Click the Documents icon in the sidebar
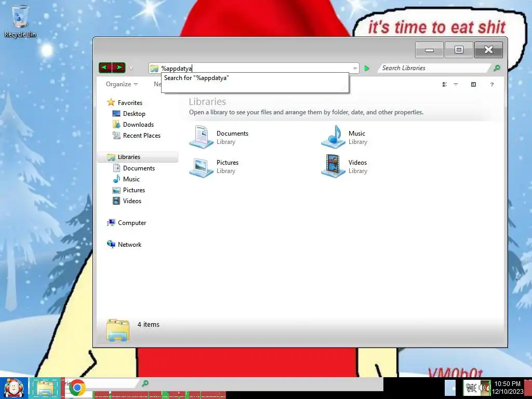Image resolution: width=532 pixels, height=399 pixels. tap(116, 168)
